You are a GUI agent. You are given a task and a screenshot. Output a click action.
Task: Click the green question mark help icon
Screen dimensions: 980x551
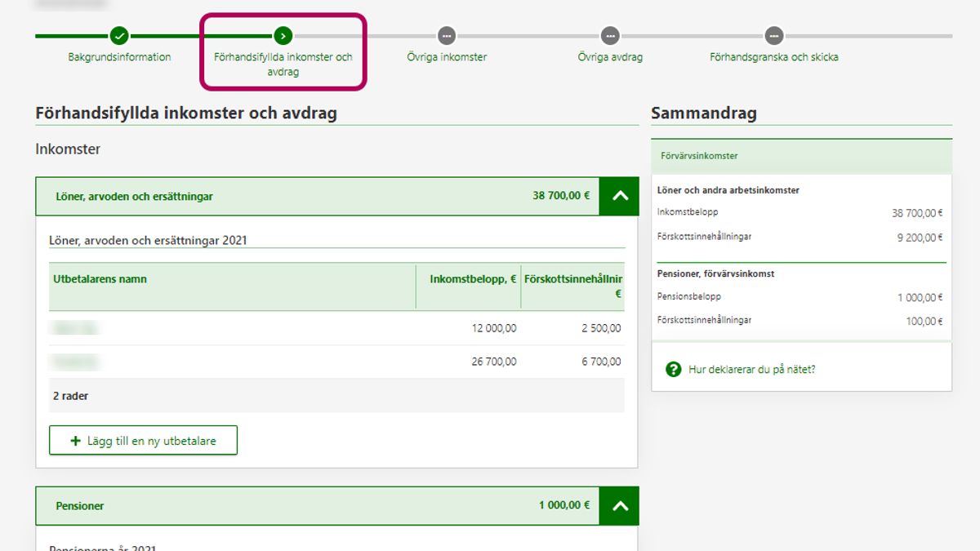tap(673, 369)
